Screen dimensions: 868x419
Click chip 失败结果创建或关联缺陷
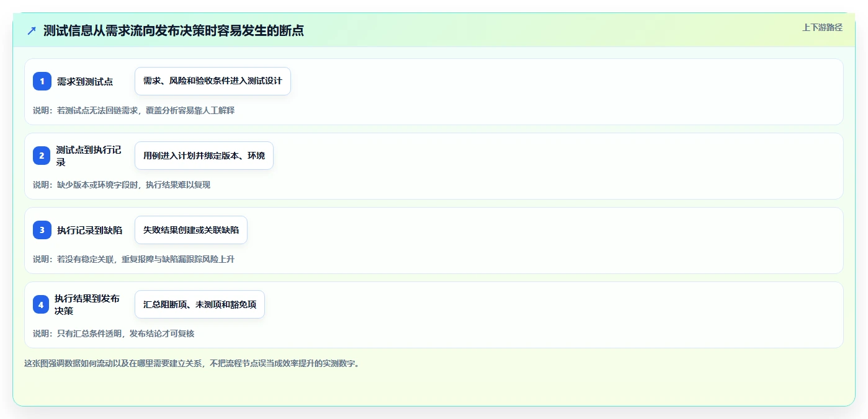191,230
